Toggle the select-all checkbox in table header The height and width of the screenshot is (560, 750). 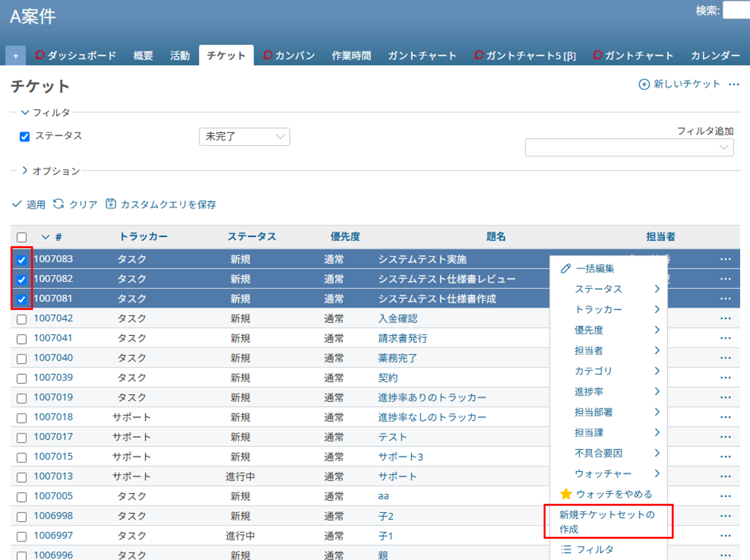tap(21, 237)
